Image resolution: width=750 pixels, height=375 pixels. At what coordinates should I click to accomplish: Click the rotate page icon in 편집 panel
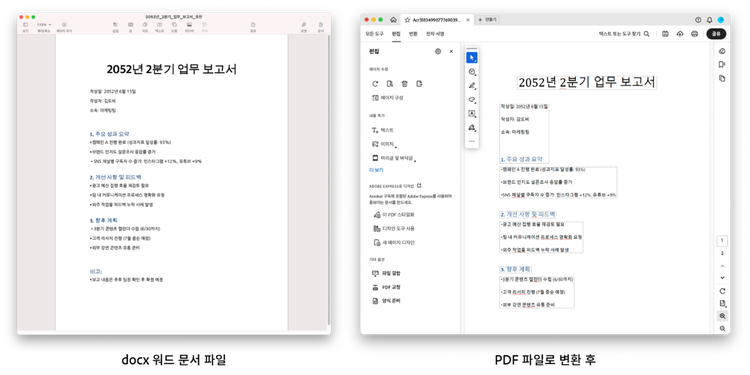(x=375, y=84)
